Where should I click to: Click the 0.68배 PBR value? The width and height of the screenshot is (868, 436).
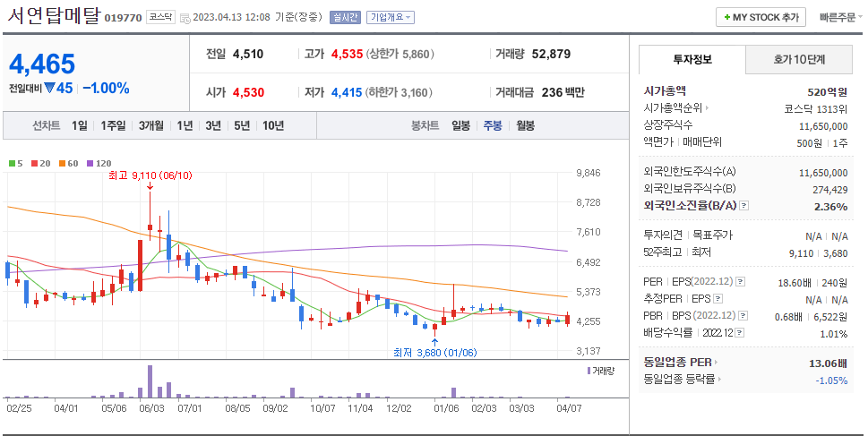(788, 317)
